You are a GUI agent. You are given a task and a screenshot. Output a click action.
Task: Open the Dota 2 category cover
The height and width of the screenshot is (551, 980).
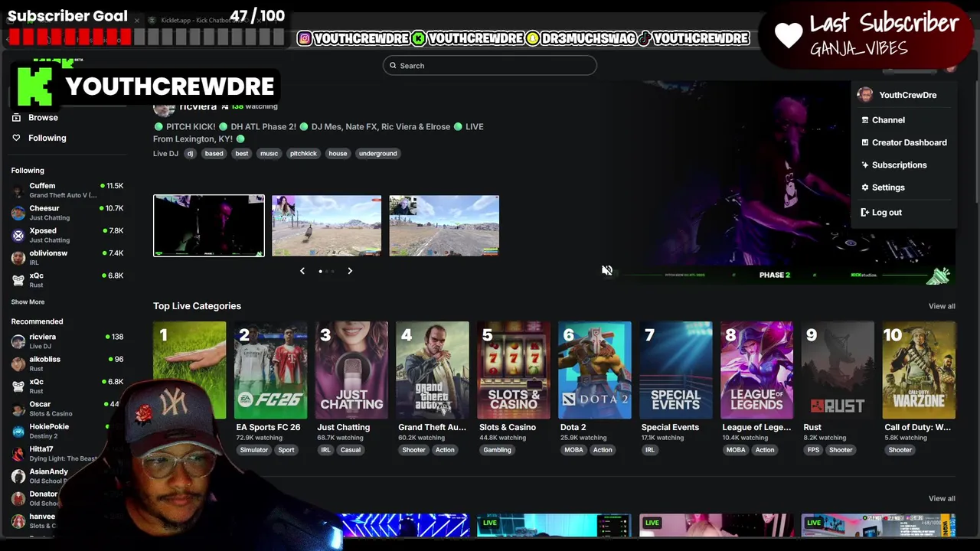click(595, 370)
